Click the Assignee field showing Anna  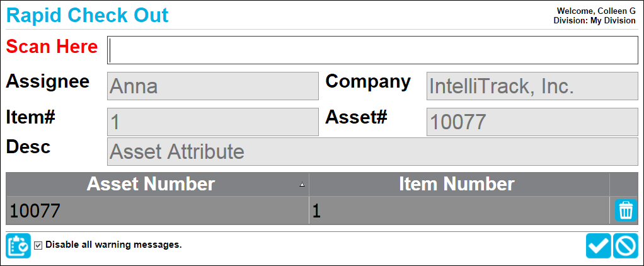[x=213, y=86]
